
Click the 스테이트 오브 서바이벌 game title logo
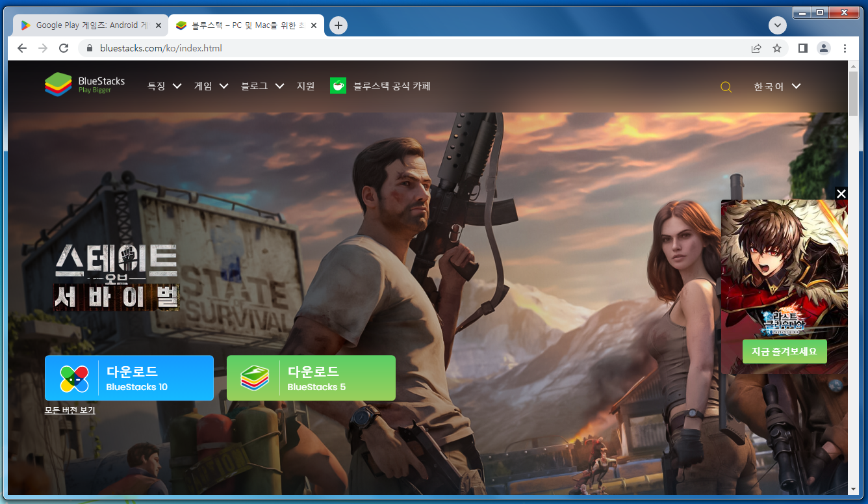click(x=116, y=278)
